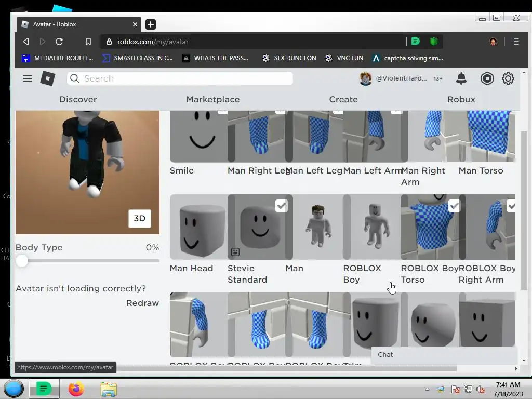Screen dimensions: 532x399
Task: Click the horizontal scrollbar right arrow
Action: (x=516, y=368)
